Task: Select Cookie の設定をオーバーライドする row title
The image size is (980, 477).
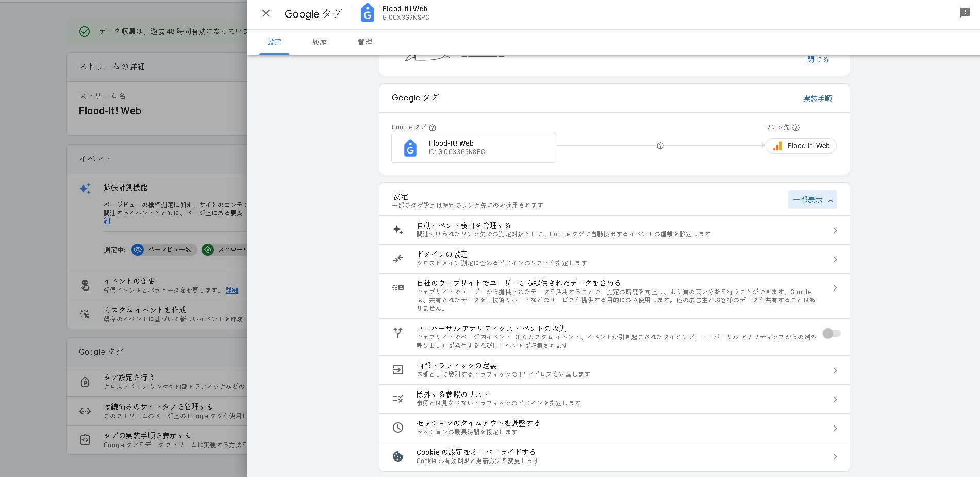Action: click(476, 452)
